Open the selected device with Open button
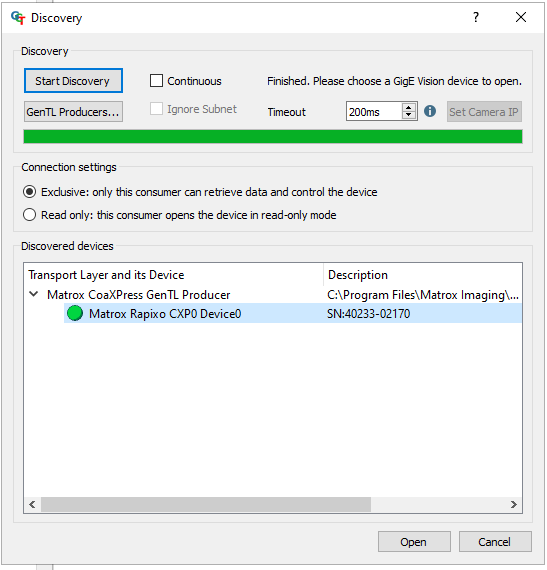The image size is (547, 570). click(414, 542)
